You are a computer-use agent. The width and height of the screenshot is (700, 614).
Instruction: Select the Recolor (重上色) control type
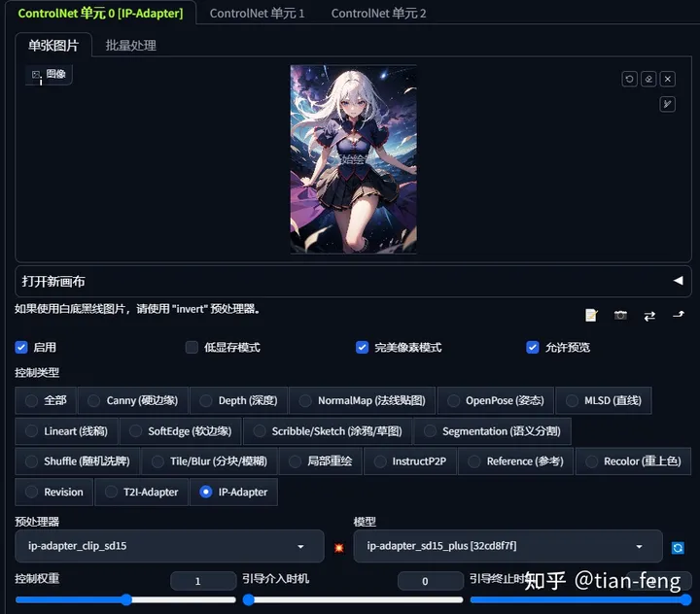pyautogui.click(x=633, y=461)
